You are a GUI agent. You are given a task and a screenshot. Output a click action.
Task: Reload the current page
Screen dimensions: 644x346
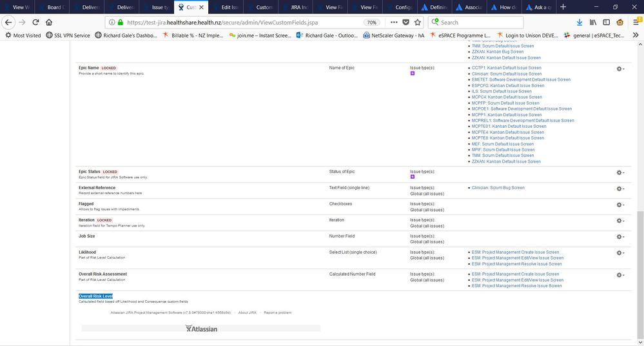coord(35,22)
